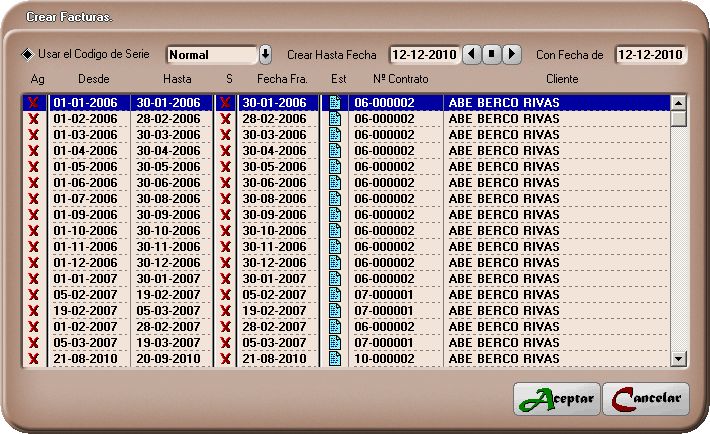Click the document icon in the 30-01-2006 row
Image resolution: width=710 pixels, height=434 pixels.
tap(335, 102)
